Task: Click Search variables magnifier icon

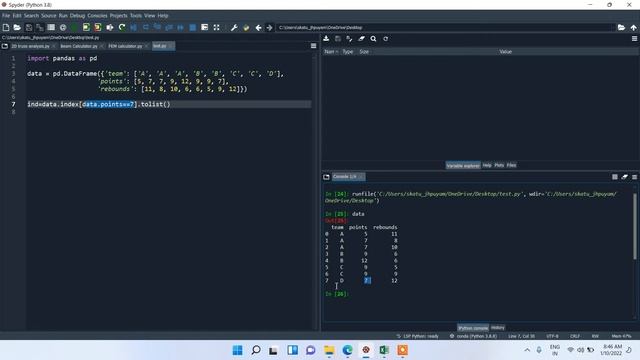Action: point(373,39)
